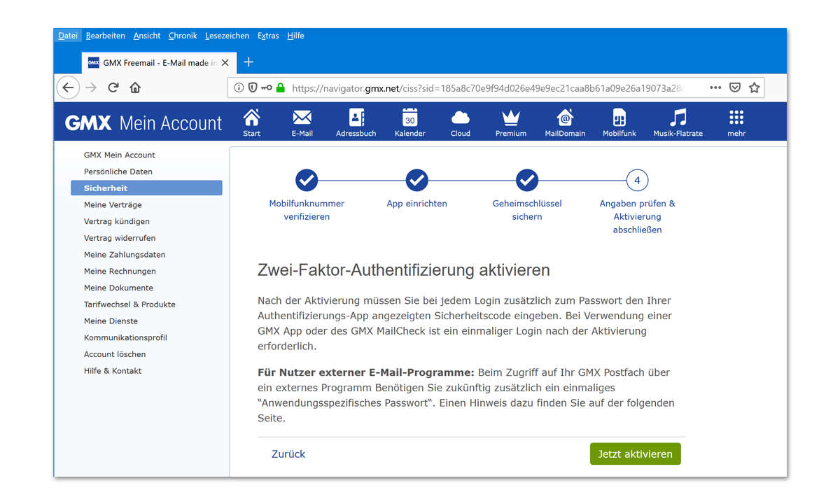
Task: Bookmark this page with star icon
Action: pyautogui.click(x=754, y=87)
